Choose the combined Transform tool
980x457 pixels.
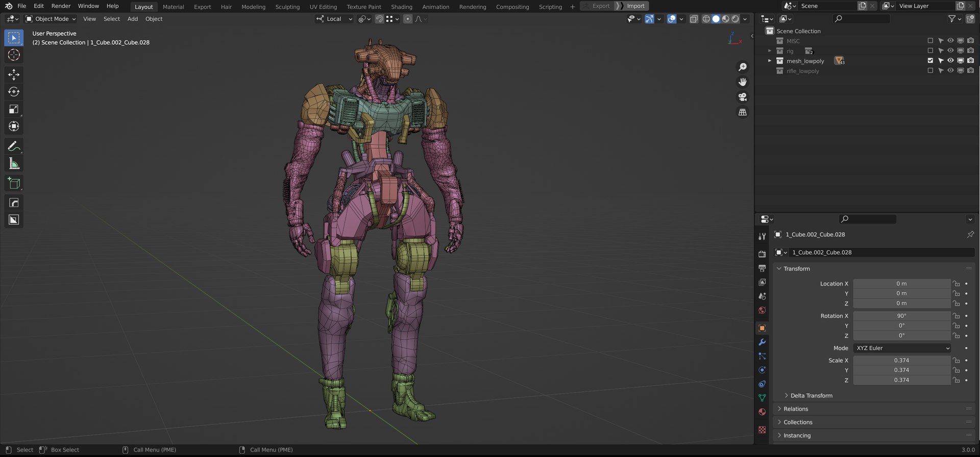pyautogui.click(x=14, y=126)
